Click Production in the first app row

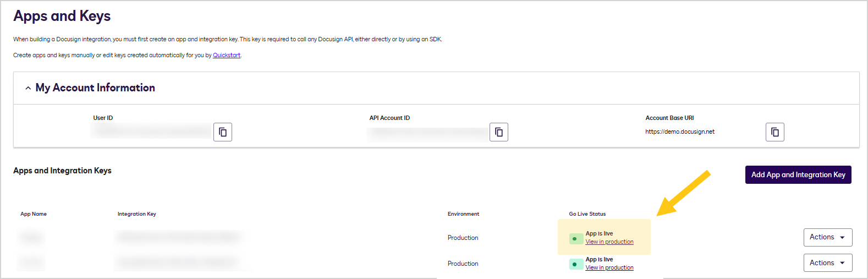click(x=463, y=238)
